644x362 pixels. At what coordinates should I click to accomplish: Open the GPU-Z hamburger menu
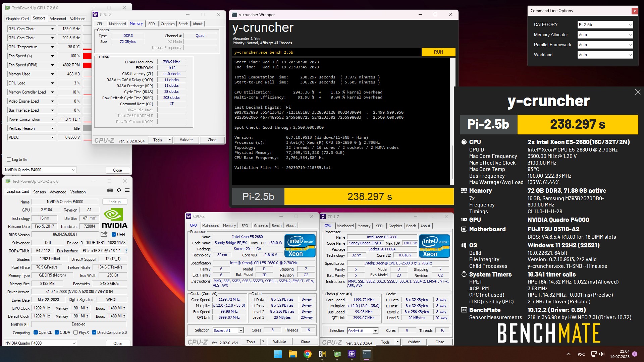tap(127, 190)
